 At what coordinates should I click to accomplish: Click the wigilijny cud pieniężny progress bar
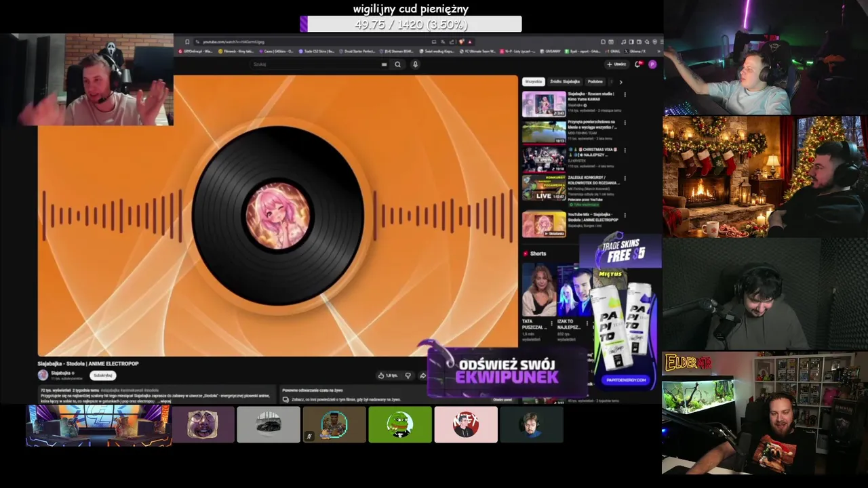(x=411, y=24)
